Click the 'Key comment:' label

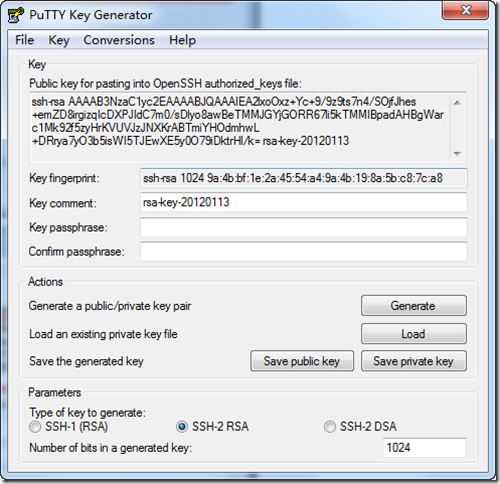coord(63,203)
